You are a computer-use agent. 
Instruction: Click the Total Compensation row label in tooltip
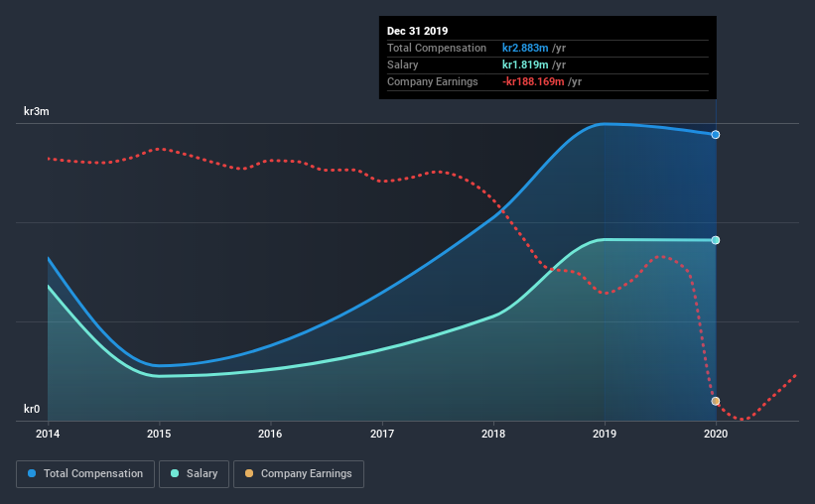click(437, 48)
